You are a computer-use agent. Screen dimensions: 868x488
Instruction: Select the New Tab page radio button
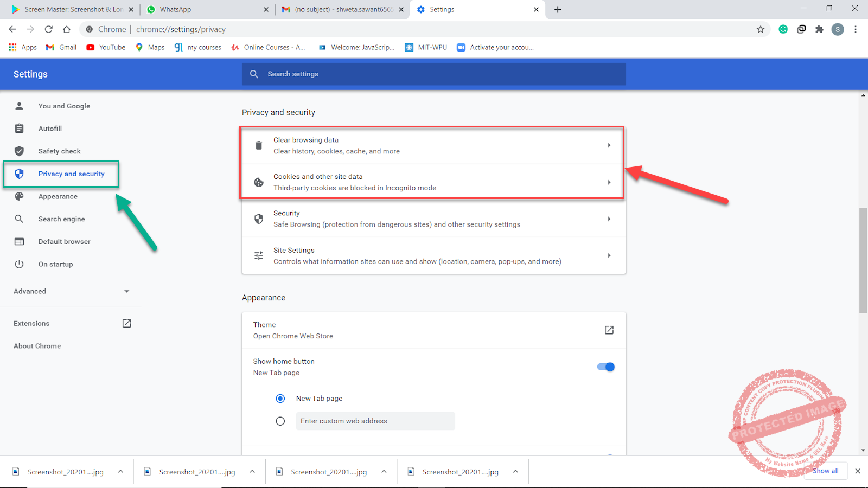tap(280, 398)
